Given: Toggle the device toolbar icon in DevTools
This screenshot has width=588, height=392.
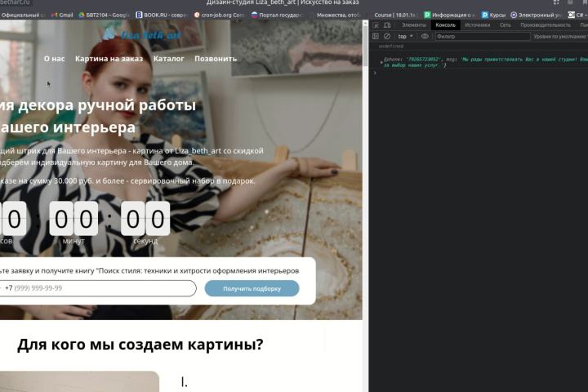Looking at the screenshot, I should click(387, 25).
